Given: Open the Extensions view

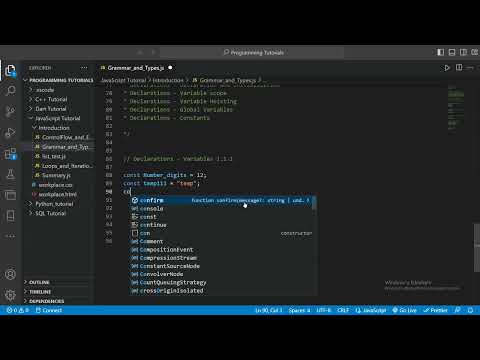Looking at the screenshot, I should (x=10, y=153).
